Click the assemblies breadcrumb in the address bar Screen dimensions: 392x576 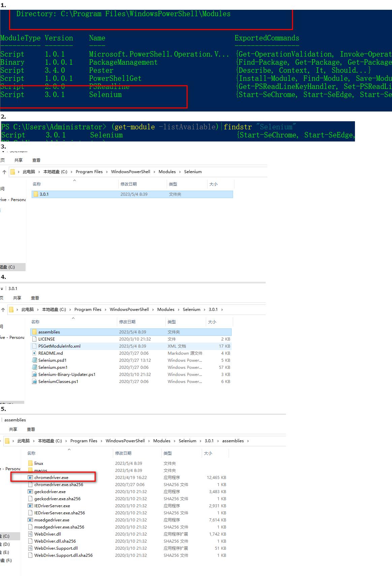[x=233, y=441]
